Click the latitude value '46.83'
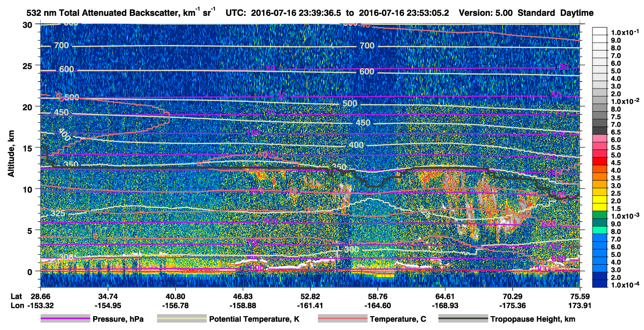Screen dimensions: 644x330 click(x=242, y=296)
